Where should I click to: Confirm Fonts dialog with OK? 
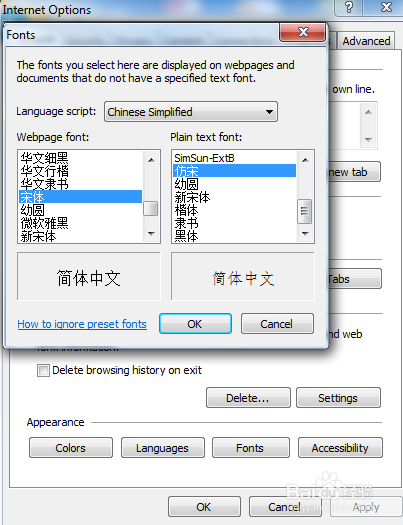(195, 324)
